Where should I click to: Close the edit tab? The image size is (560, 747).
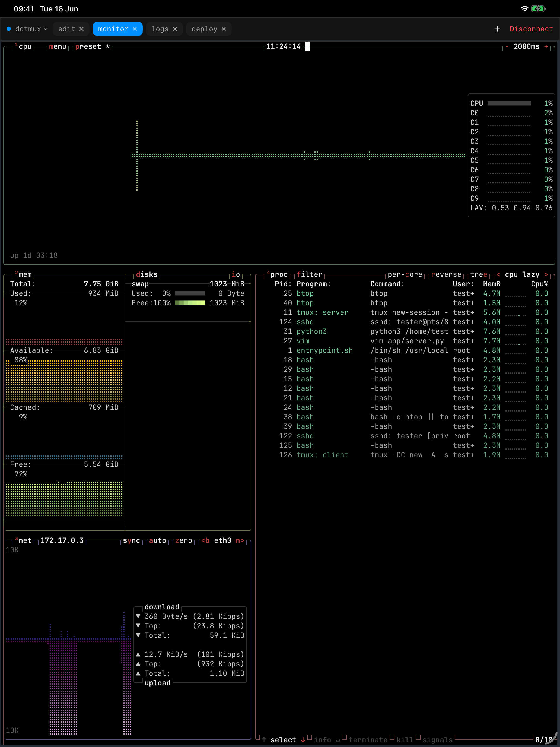click(x=81, y=29)
